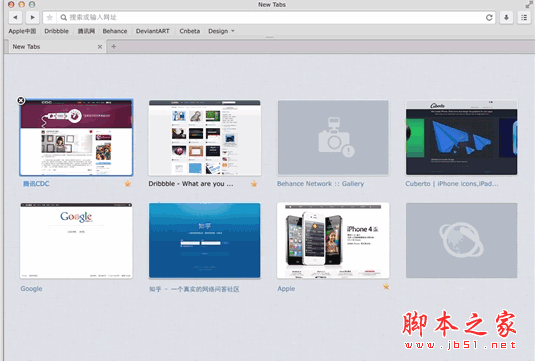The width and height of the screenshot is (535, 361).
Task: Click 'Behance Network :: Gallery' title
Action: click(x=320, y=184)
